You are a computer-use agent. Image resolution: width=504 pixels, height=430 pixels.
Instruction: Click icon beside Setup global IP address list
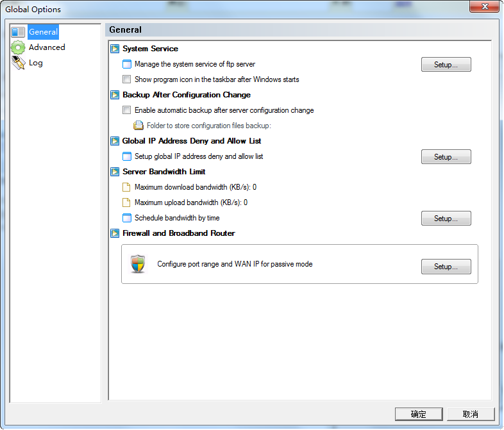(127, 156)
